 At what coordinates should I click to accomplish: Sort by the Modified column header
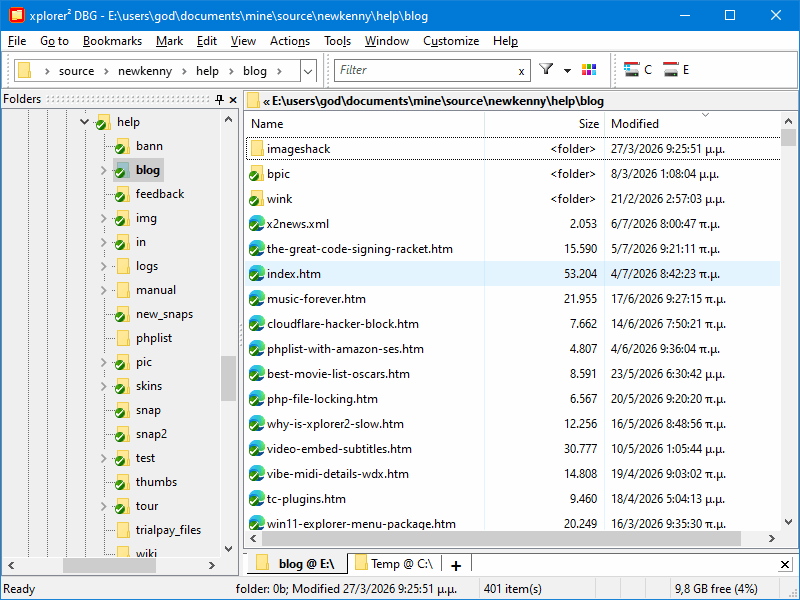(x=693, y=124)
